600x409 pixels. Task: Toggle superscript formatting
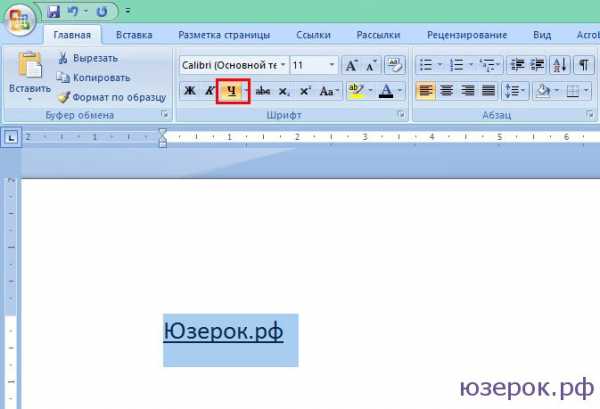(x=305, y=91)
